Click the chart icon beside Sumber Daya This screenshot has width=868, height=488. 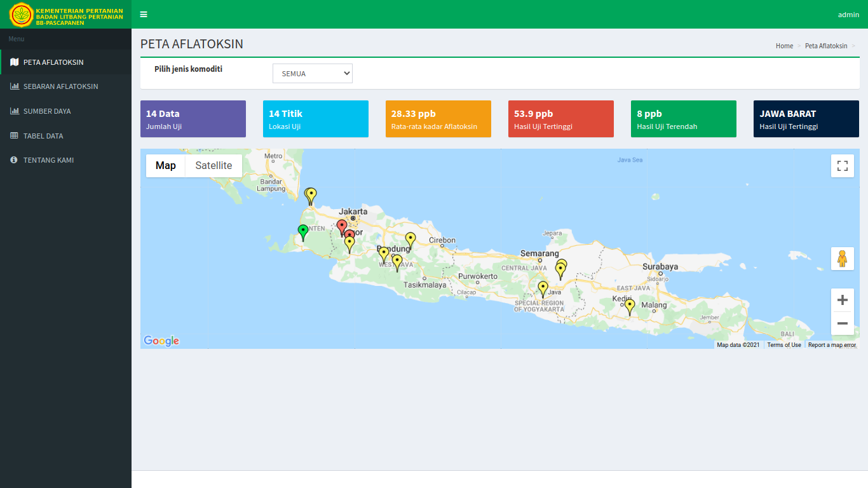(15, 111)
